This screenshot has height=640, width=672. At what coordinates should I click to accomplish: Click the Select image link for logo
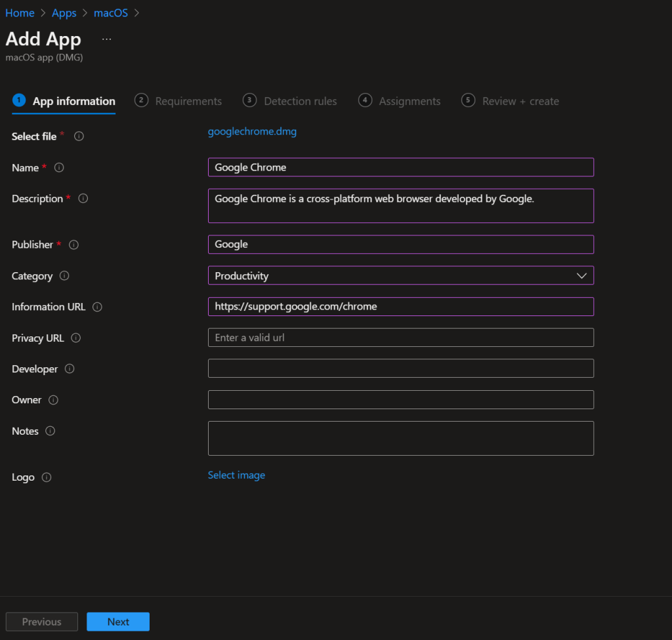236,475
